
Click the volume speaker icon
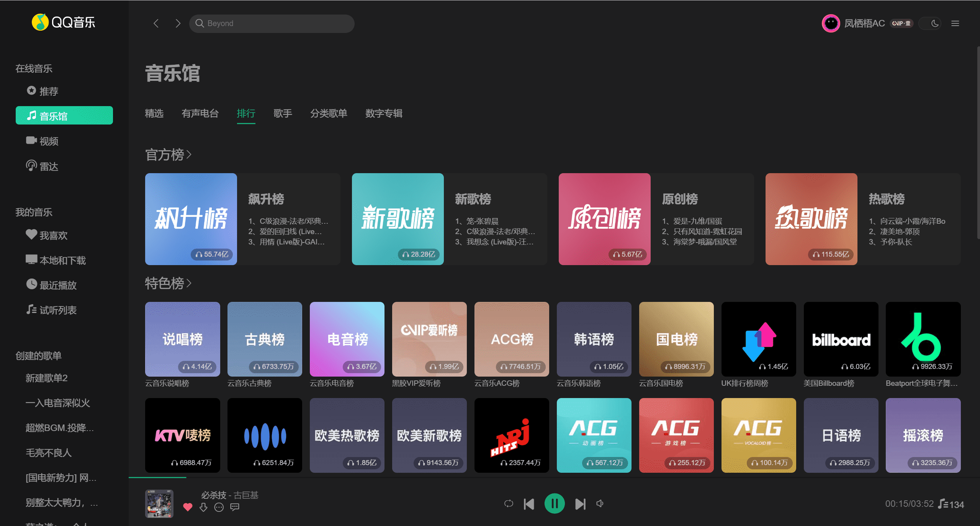[x=600, y=503]
